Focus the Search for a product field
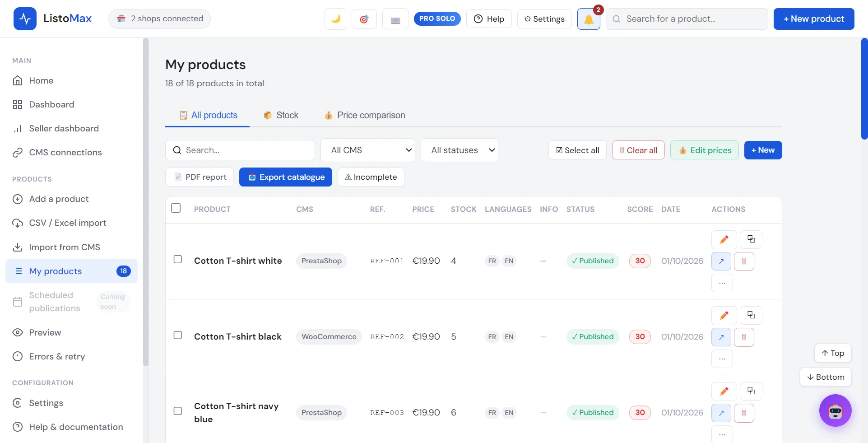This screenshot has height=443, width=868. [687, 19]
